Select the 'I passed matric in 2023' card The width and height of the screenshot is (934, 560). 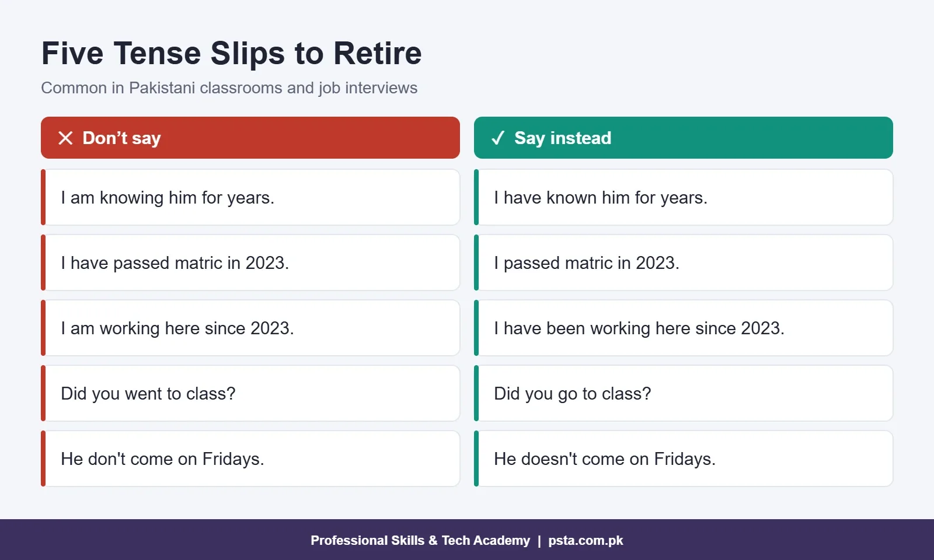point(684,262)
